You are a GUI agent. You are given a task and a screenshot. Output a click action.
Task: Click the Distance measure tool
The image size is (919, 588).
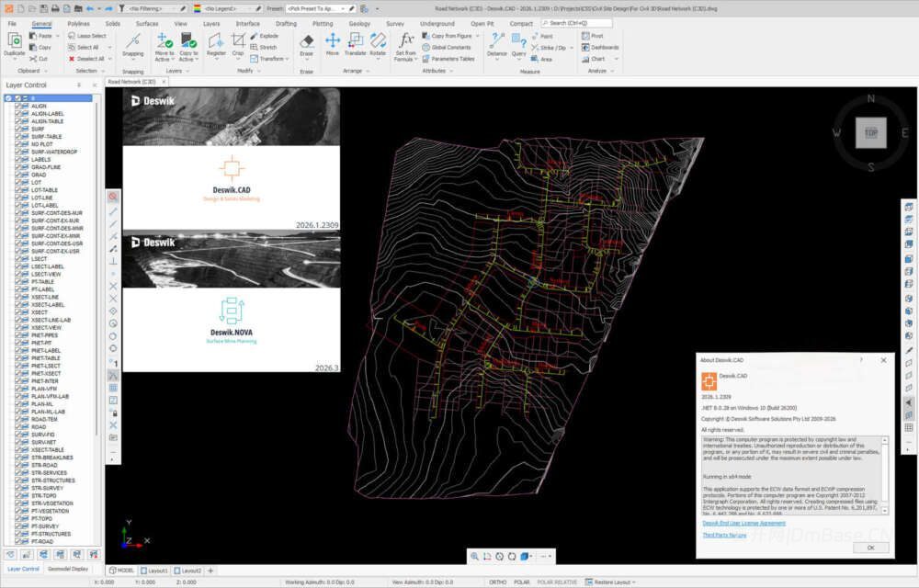click(496, 45)
